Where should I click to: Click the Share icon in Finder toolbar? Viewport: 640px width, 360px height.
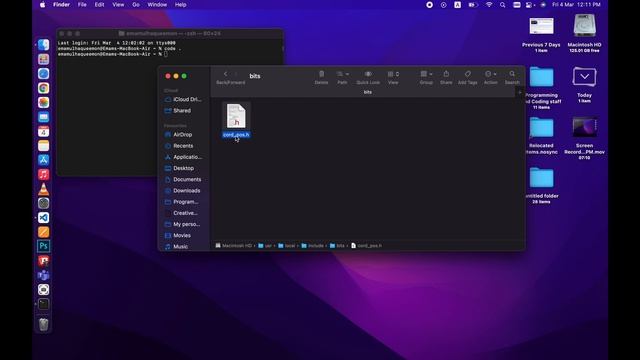pyautogui.click(x=446, y=74)
